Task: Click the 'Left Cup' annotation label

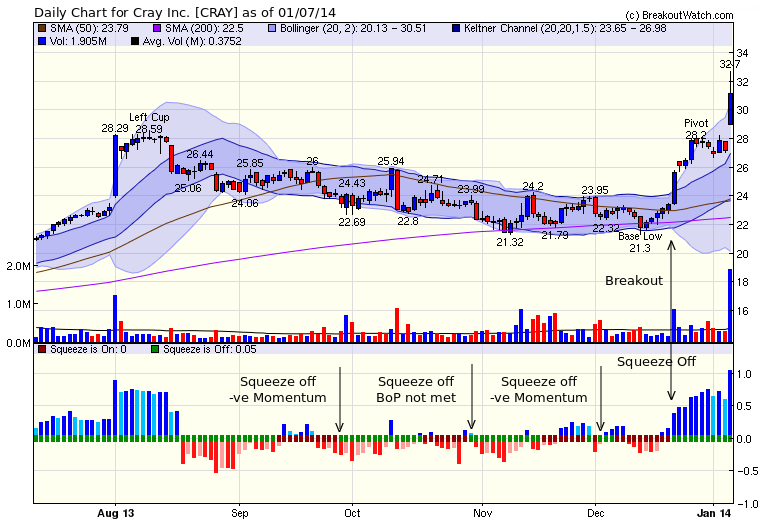Action: [149, 117]
